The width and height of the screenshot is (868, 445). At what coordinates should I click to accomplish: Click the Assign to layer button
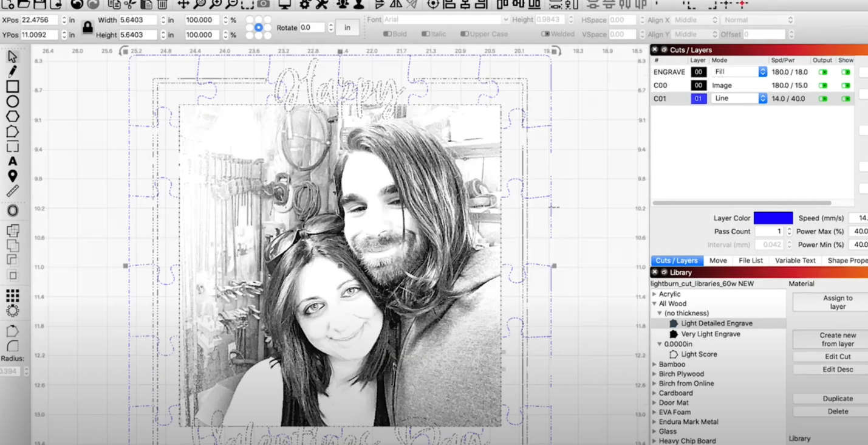coord(837,302)
